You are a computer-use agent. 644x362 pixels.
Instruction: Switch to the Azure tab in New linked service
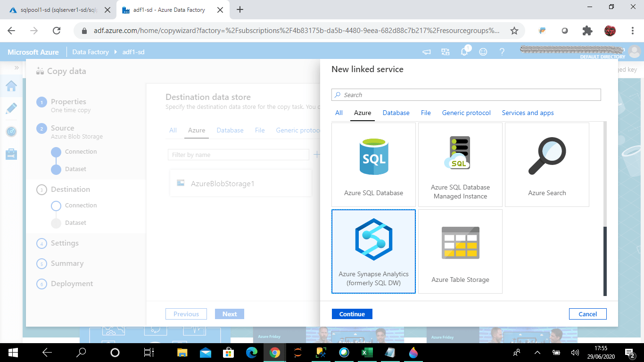[x=363, y=113]
